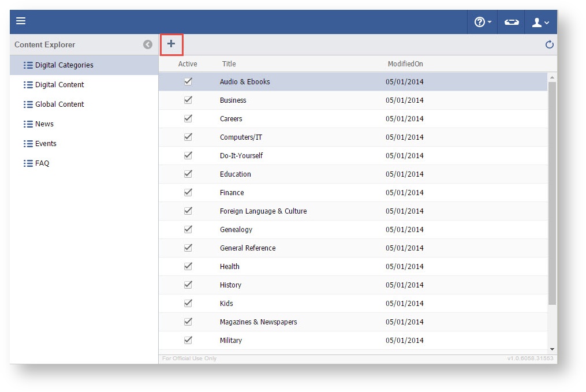Click the list icon beside News

coord(28,124)
